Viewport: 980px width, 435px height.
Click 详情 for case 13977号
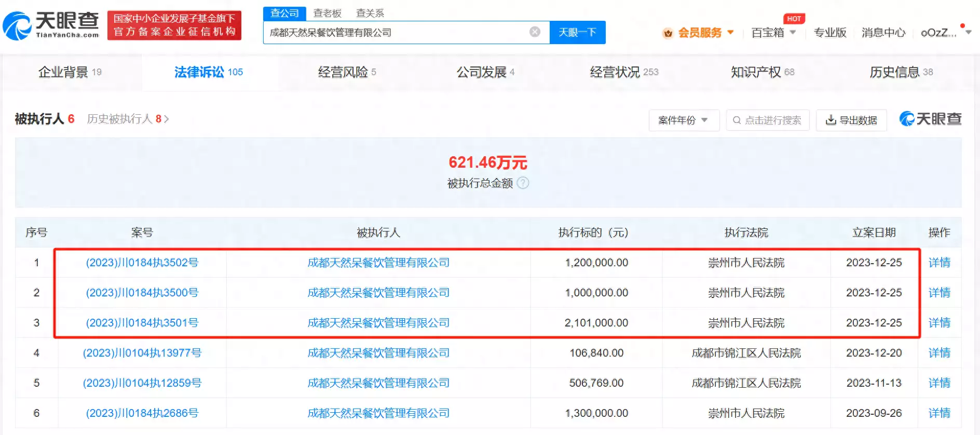pos(940,353)
